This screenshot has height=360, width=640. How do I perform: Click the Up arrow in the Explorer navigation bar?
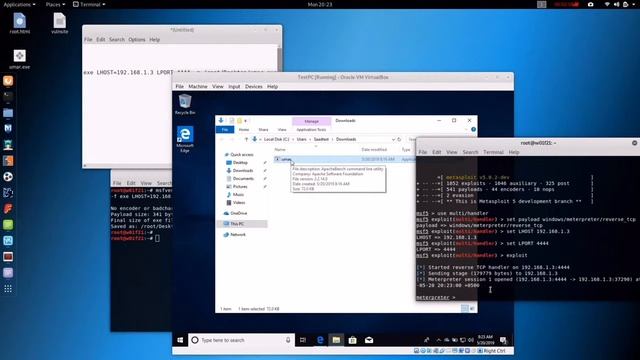click(x=246, y=139)
